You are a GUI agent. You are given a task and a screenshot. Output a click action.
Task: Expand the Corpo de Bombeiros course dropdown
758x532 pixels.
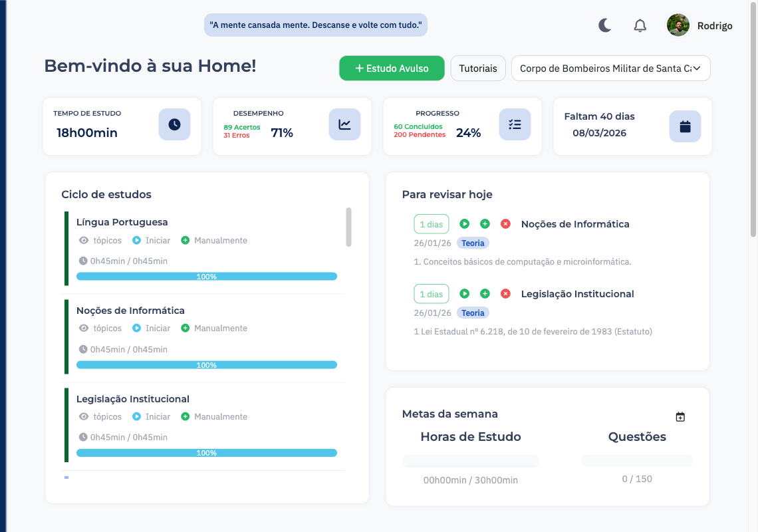point(610,68)
